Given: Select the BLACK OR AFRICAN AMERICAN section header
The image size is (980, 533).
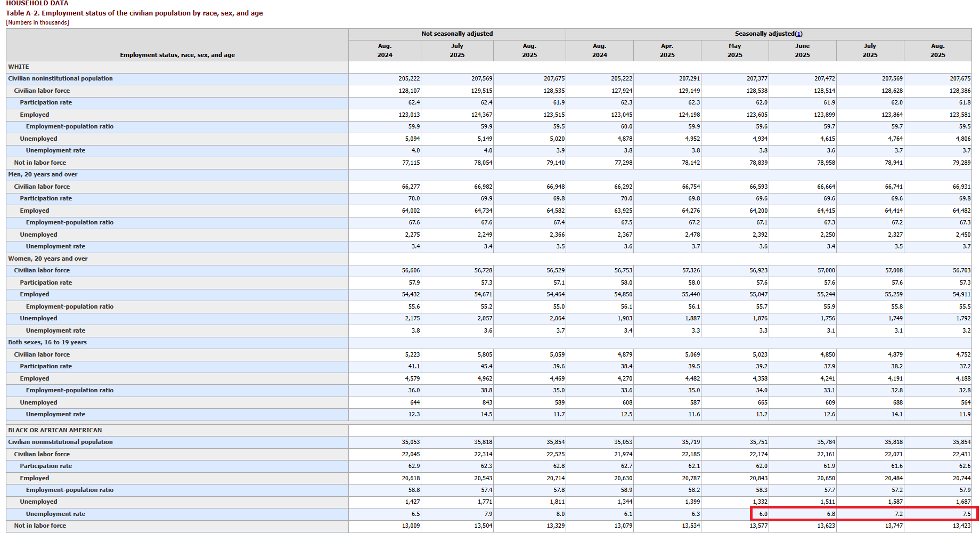Looking at the screenshot, I should pyautogui.click(x=55, y=430).
